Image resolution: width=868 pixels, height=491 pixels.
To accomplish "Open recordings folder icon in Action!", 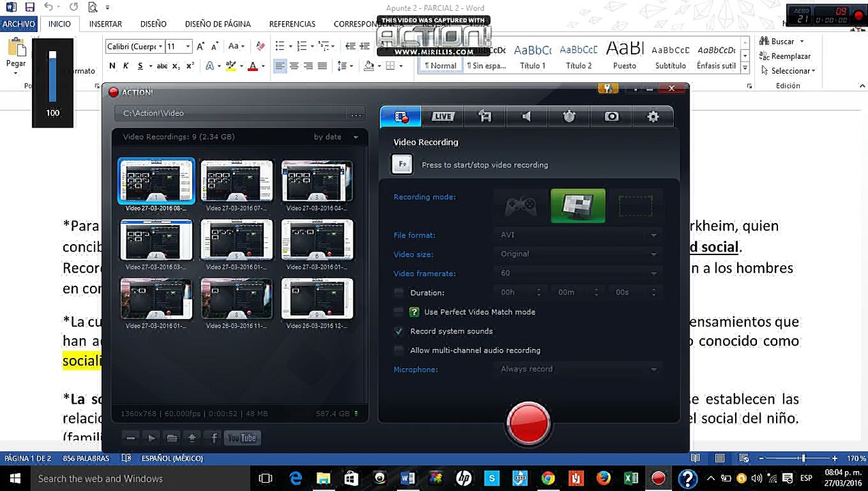I will pos(172,438).
